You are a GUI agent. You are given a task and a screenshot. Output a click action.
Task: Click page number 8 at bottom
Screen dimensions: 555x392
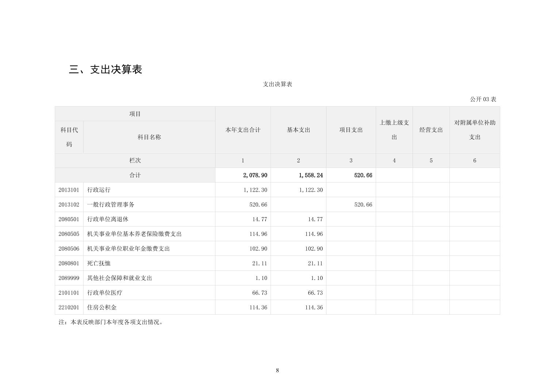tap(277, 370)
